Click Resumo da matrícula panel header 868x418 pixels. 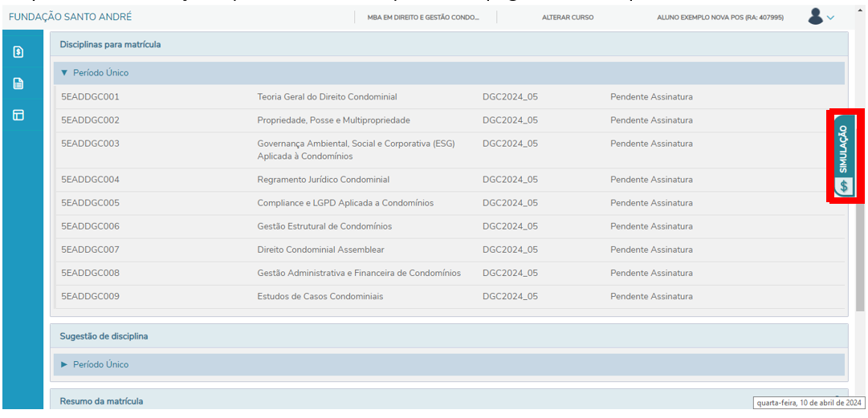pos(449,401)
